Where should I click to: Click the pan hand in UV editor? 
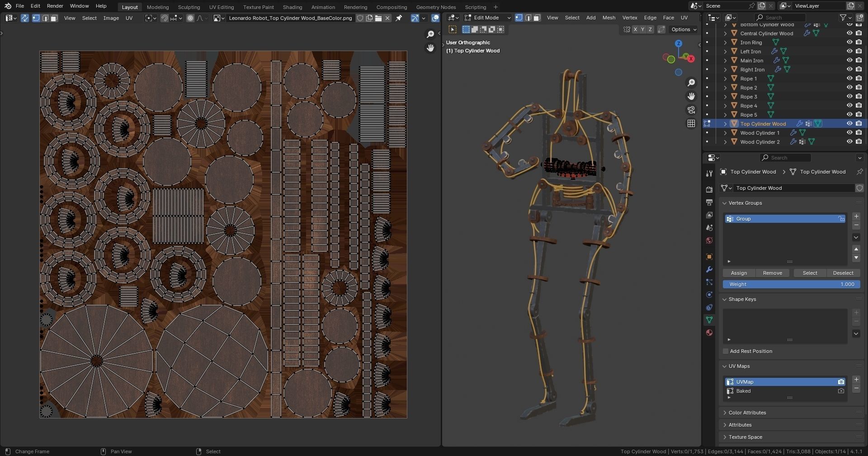click(430, 48)
